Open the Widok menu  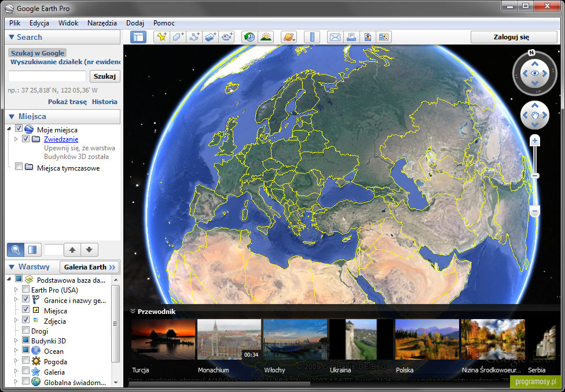(68, 23)
